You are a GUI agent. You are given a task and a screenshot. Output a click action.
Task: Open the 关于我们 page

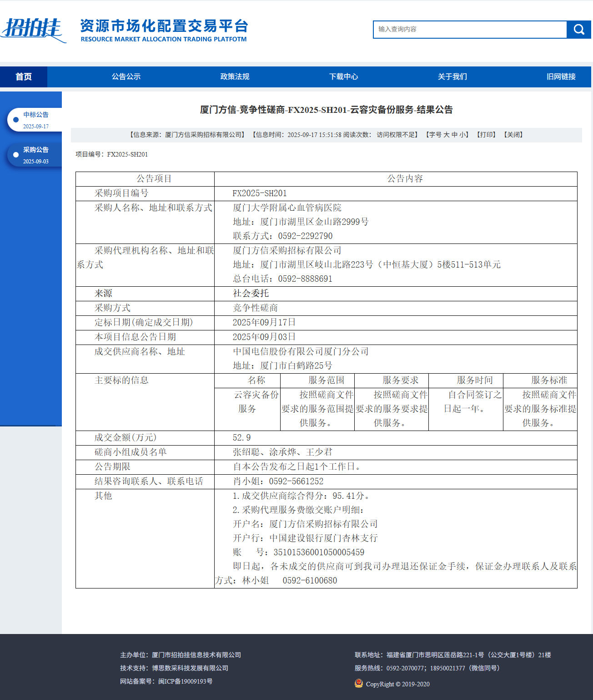click(x=452, y=76)
